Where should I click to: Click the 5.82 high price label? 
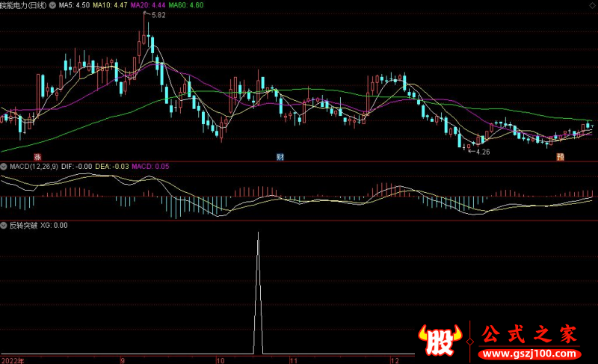click(x=158, y=15)
